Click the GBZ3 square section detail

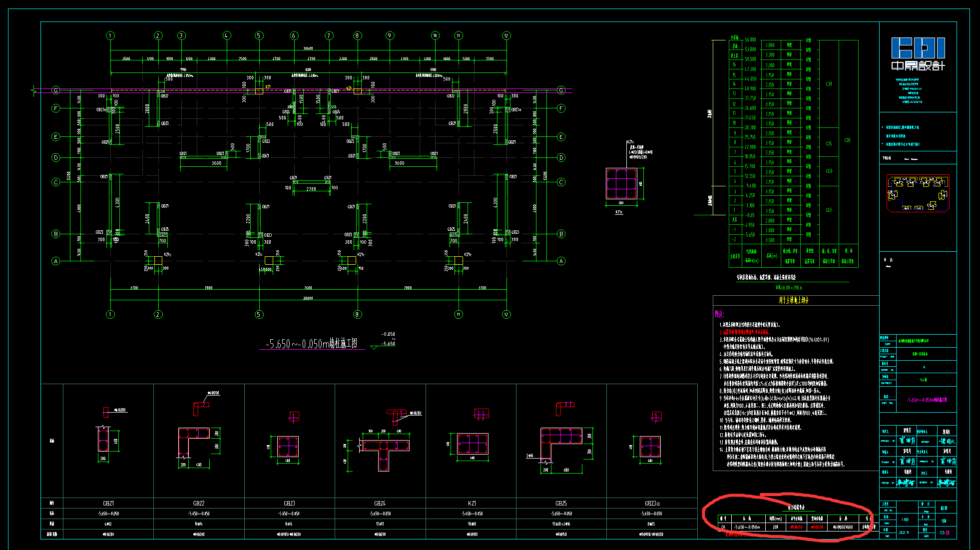(288, 447)
